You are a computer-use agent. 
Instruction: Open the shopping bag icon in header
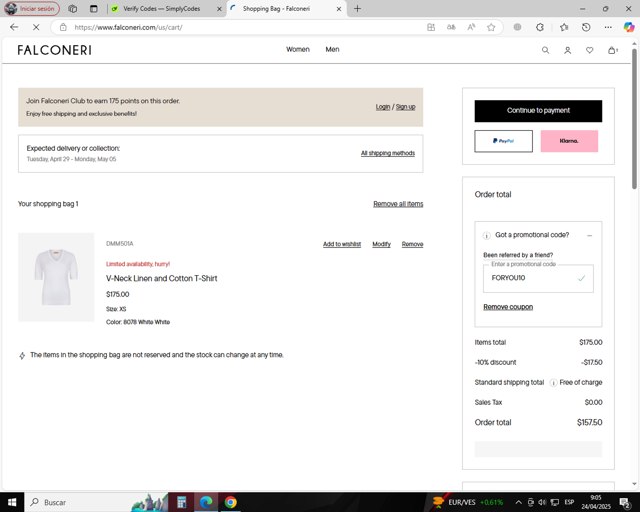[612, 50]
